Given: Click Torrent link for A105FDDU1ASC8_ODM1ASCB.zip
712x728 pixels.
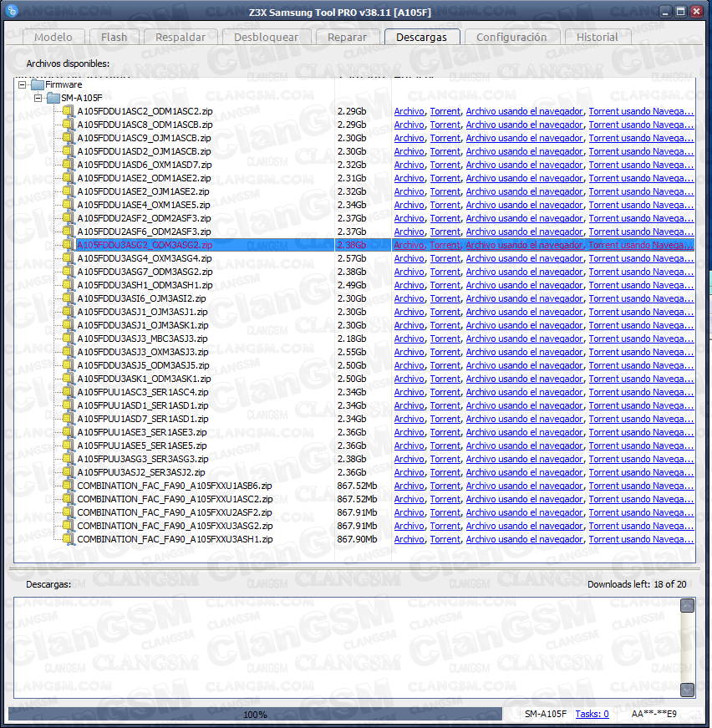Looking at the screenshot, I should (x=445, y=125).
